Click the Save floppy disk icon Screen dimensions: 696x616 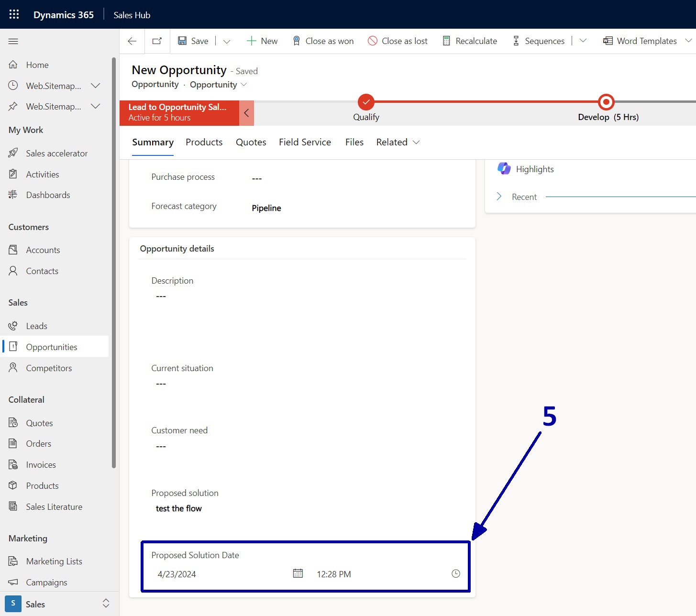pos(182,41)
